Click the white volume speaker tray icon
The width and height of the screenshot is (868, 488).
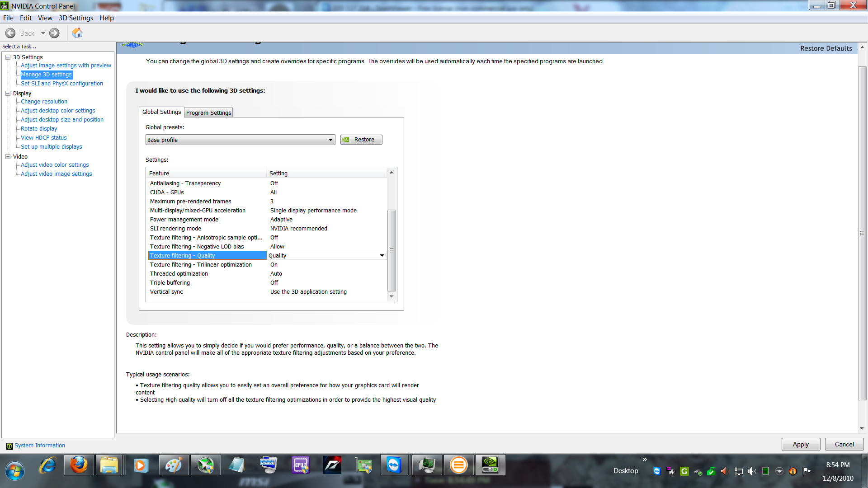click(752, 471)
